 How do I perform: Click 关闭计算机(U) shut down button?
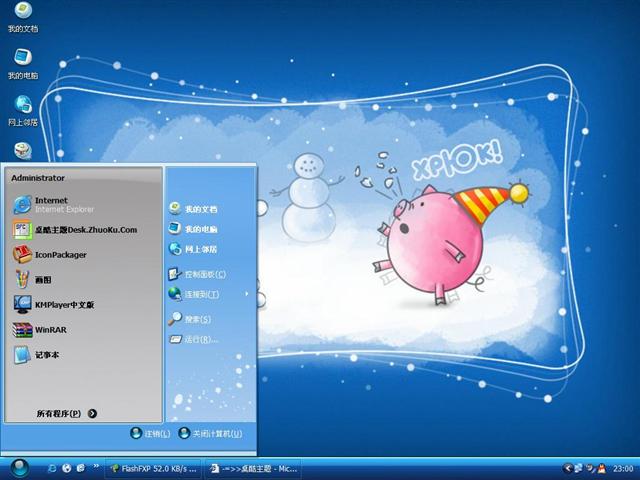(x=210, y=434)
